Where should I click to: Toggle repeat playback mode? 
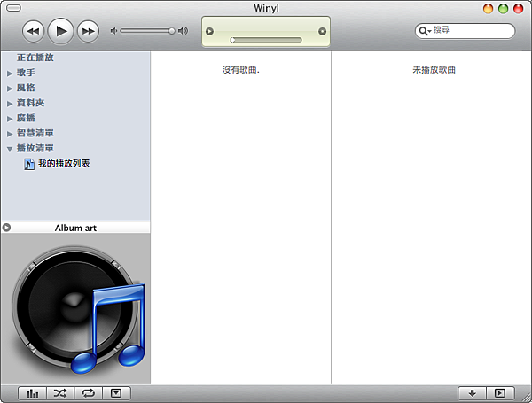click(x=88, y=393)
